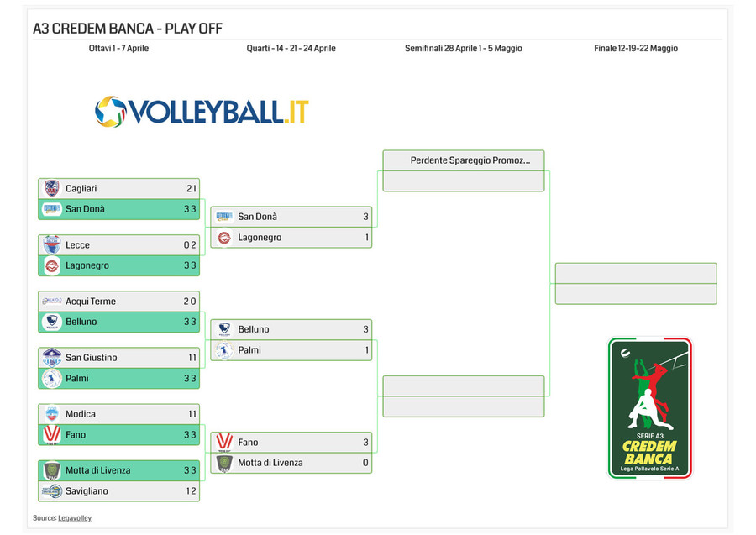Open the Volleyball.it banner logo
This screenshot has width=756, height=535.
202,112
